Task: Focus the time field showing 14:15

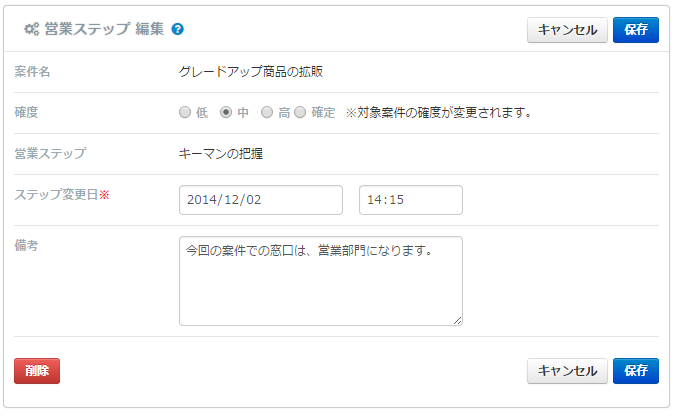Action: [x=411, y=200]
